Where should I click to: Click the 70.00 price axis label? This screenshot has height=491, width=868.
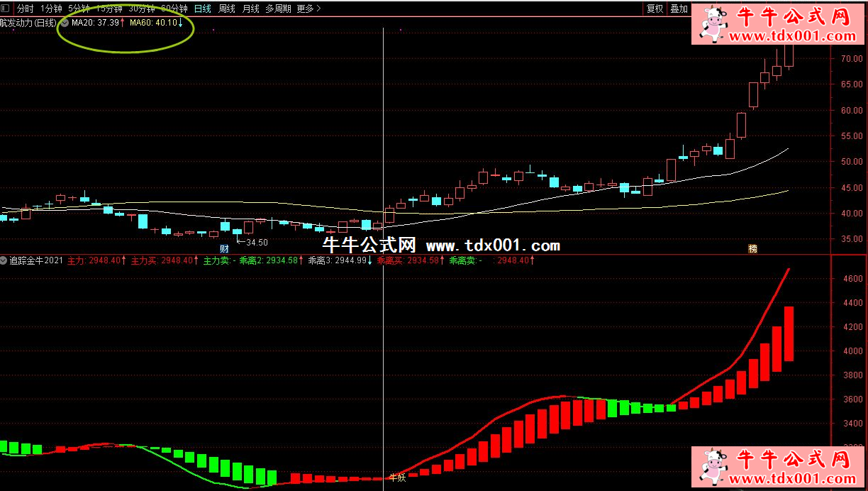point(851,59)
